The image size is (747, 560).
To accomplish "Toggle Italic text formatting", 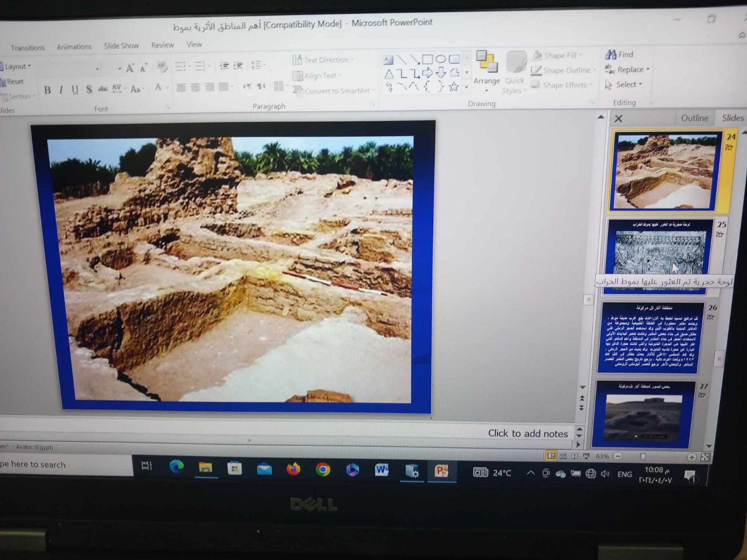I will [x=61, y=90].
